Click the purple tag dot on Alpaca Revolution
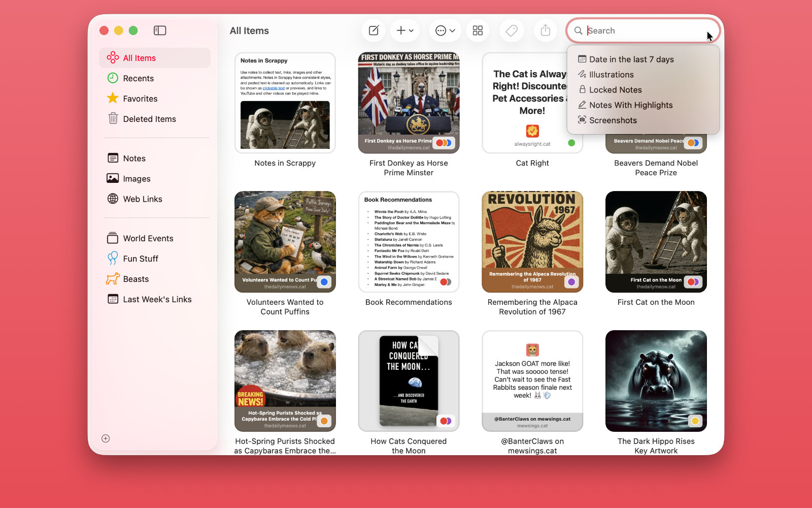Image resolution: width=812 pixels, height=508 pixels. click(571, 281)
